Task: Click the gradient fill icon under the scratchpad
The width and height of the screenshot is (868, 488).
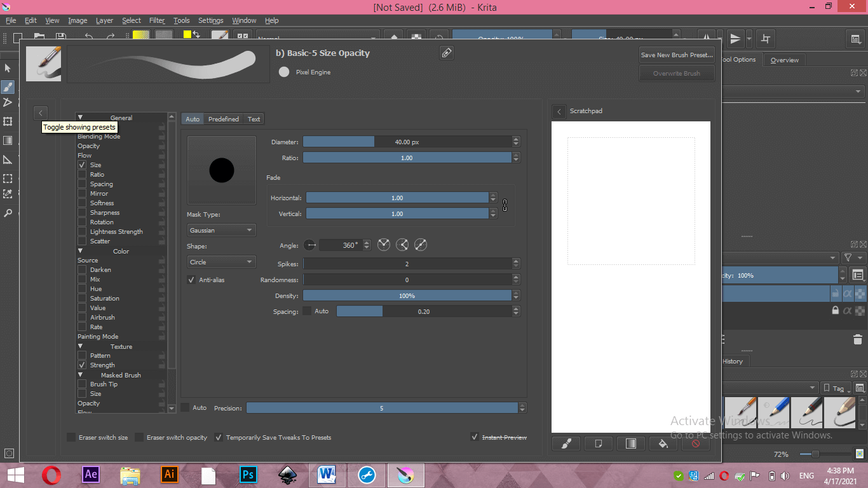Action: [x=630, y=443]
